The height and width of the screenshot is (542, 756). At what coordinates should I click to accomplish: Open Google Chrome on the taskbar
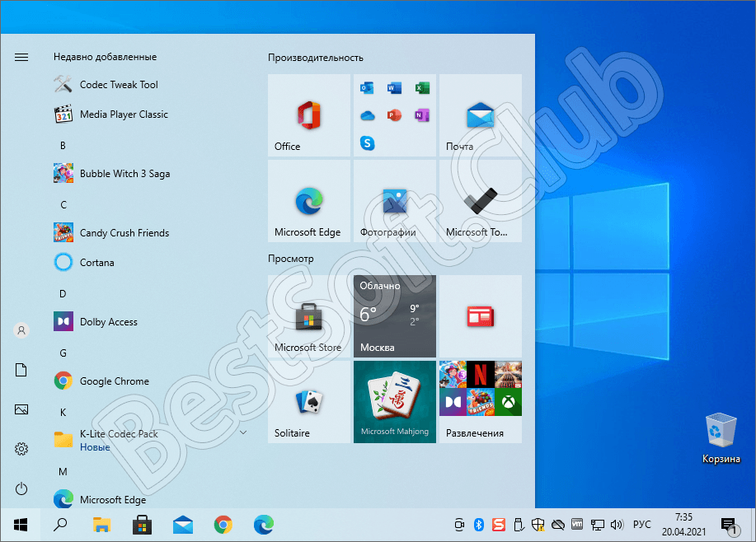click(223, 525)
